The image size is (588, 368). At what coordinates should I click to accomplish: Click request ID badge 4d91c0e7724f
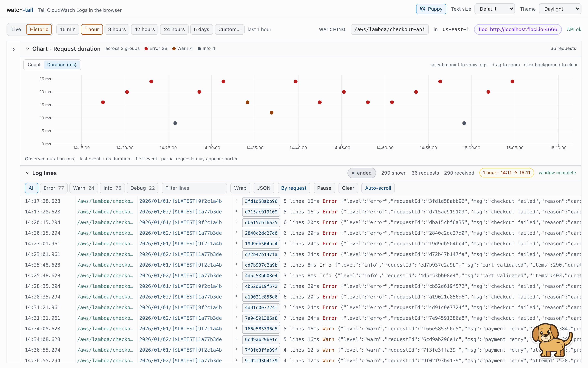(x=261, y=308)
